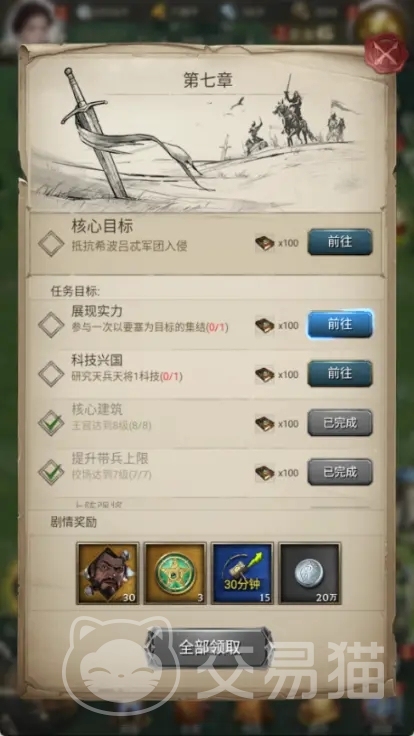Toggle the 展现实力 diamond checkbox

pos(51,325)
